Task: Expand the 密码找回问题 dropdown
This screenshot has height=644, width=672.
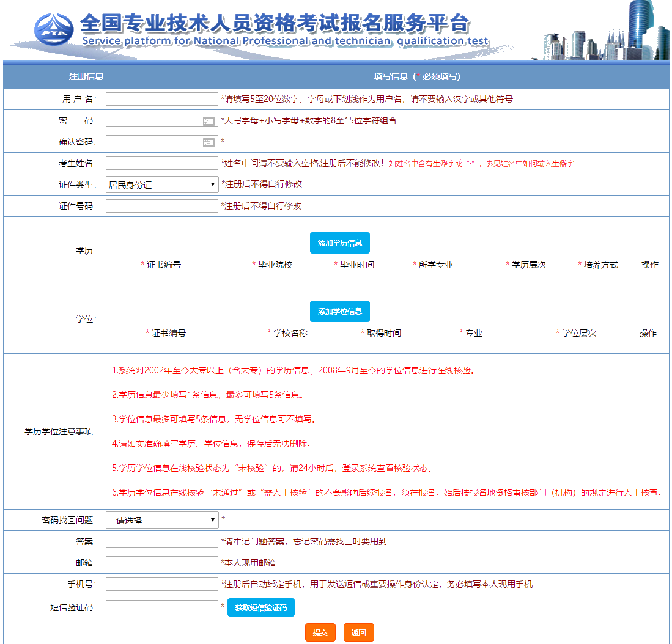Action: pos(162,520)
